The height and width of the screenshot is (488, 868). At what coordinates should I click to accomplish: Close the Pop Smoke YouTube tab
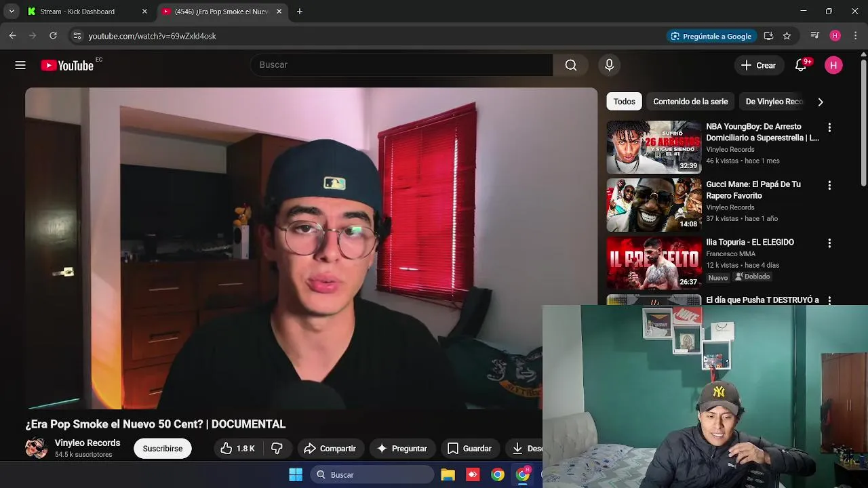pos(279,12)
